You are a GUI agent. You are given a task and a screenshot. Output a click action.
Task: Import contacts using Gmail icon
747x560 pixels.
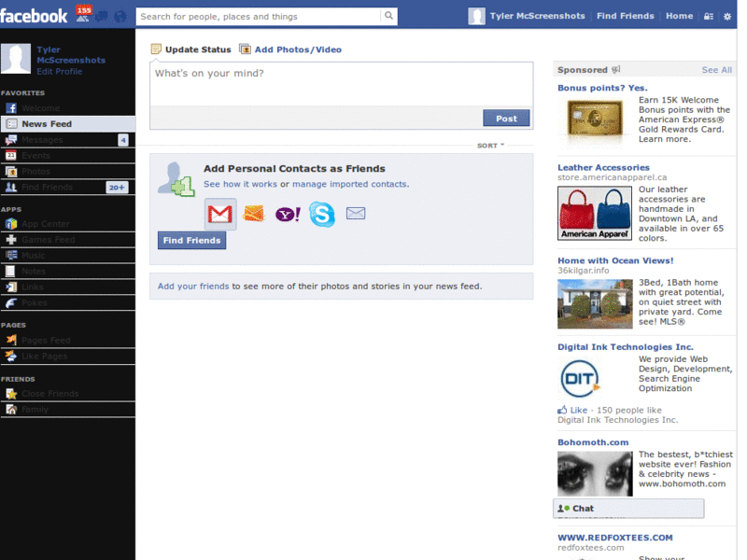point(220,214)
